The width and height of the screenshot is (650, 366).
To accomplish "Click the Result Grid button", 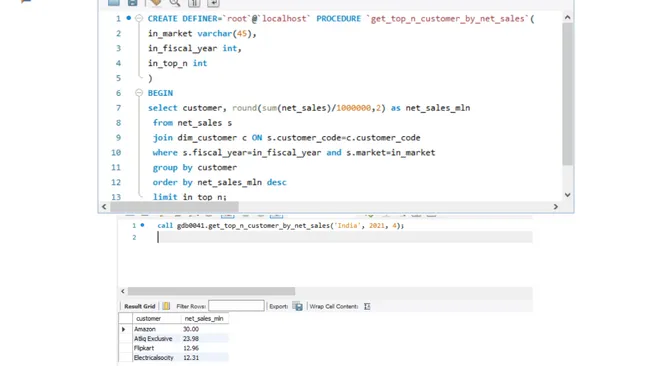I will coord(140,306).
